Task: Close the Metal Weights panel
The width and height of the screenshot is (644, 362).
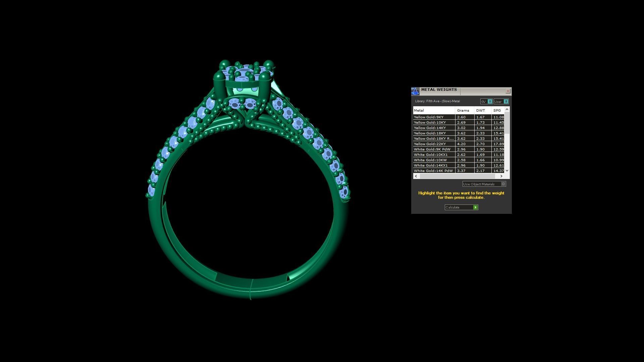Action: (508, 91)
